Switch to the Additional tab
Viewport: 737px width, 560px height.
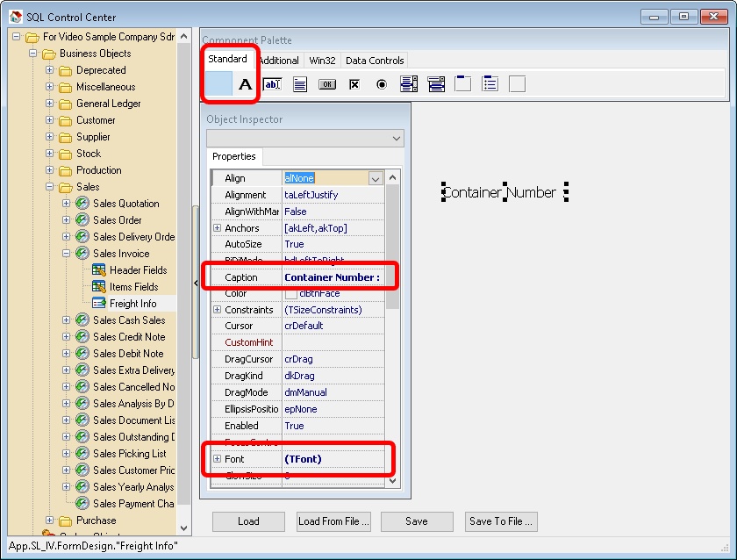tap(279, 61)
